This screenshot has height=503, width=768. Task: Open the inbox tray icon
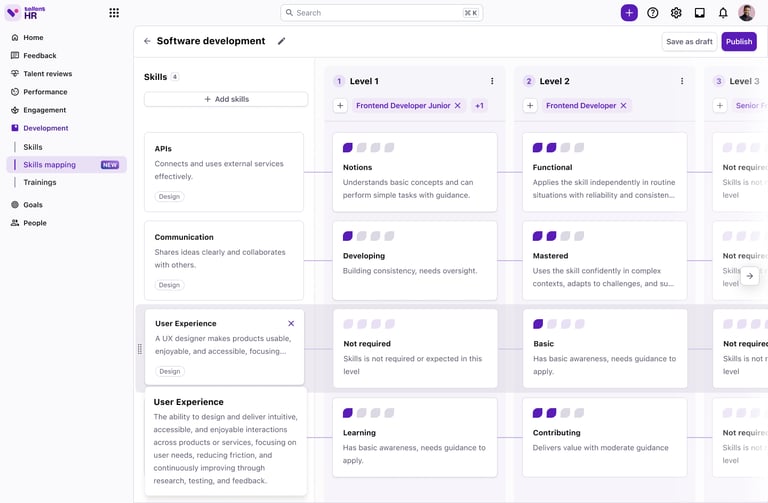click(x=699, y=13)
